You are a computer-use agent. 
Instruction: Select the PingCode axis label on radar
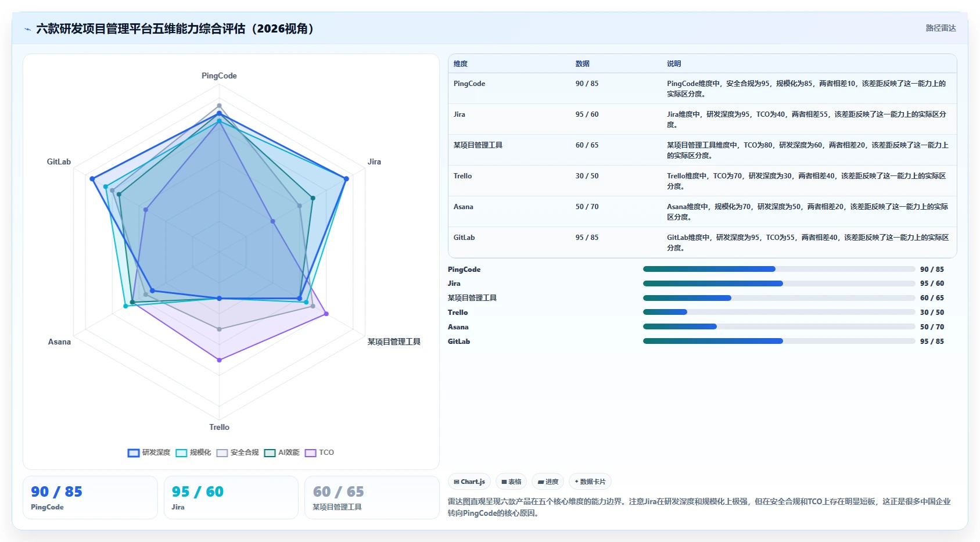tap(219, 76)
